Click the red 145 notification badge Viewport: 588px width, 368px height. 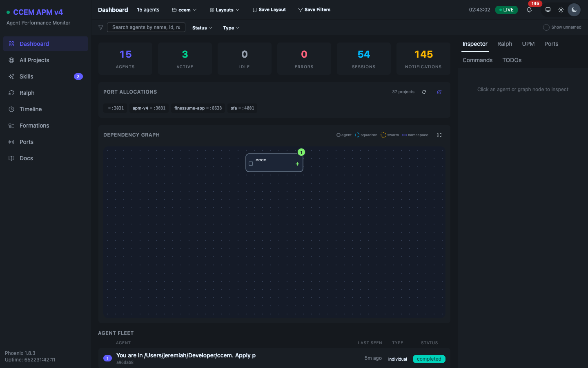click(535, 4)
